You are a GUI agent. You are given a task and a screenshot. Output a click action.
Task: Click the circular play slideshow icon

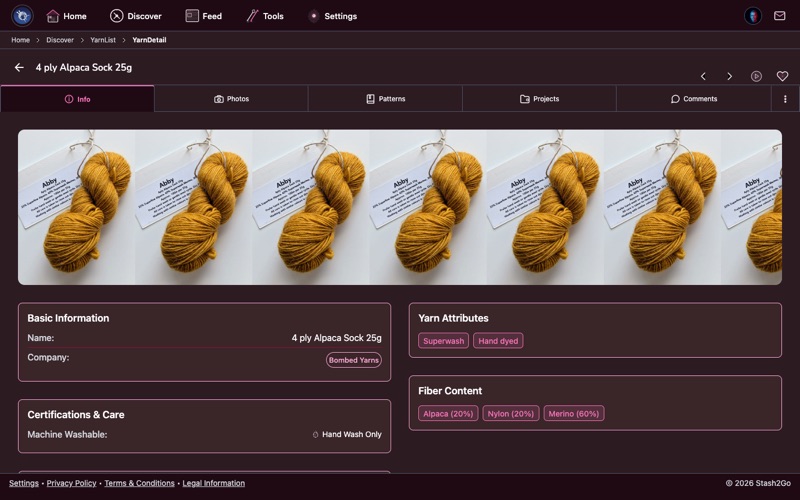click(756, 76)
